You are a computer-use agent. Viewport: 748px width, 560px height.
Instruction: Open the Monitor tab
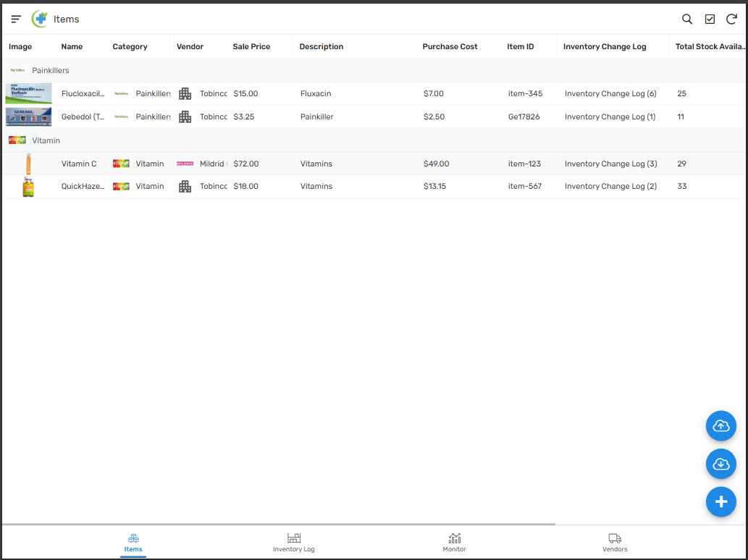454,543
